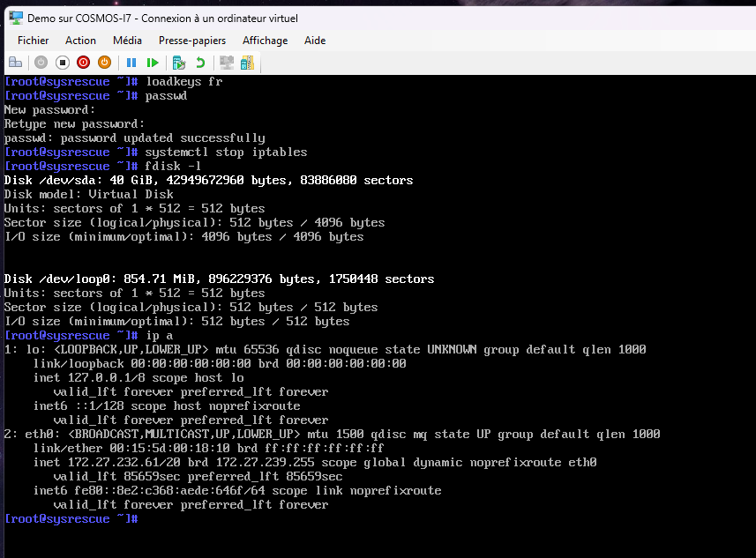Revert the VM with the green undo arrow
Screen dimensions: 756x558
coord(200,63)
